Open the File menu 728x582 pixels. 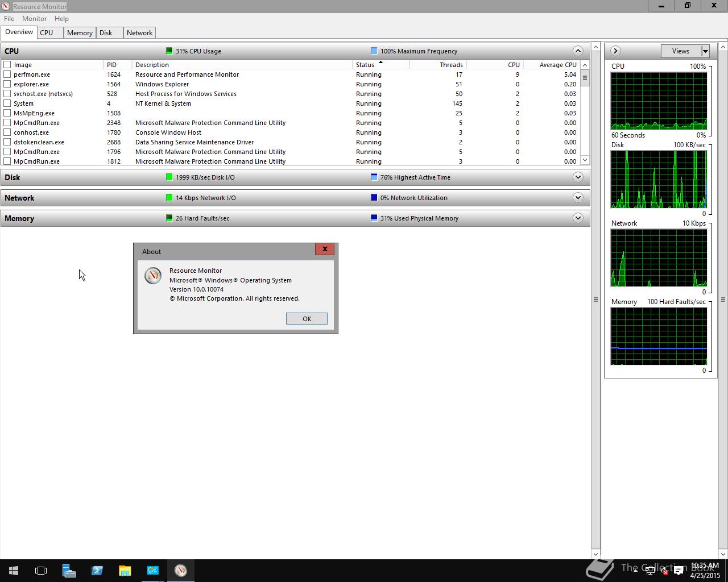point(9,19)
